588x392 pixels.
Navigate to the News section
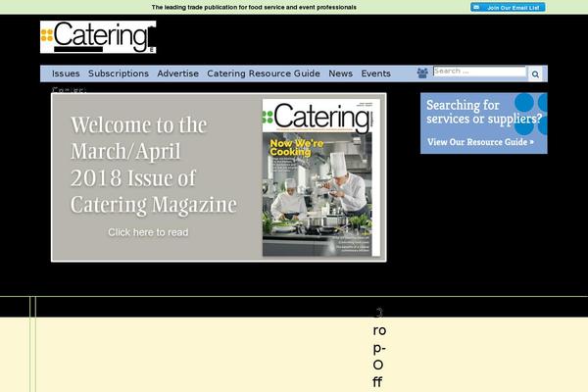point(340,73)
